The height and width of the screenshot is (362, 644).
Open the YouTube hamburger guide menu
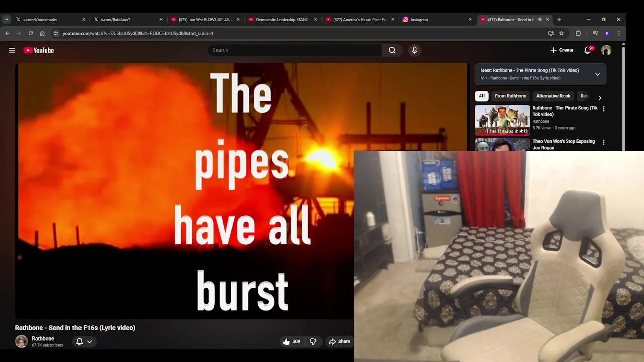point(12,50)
